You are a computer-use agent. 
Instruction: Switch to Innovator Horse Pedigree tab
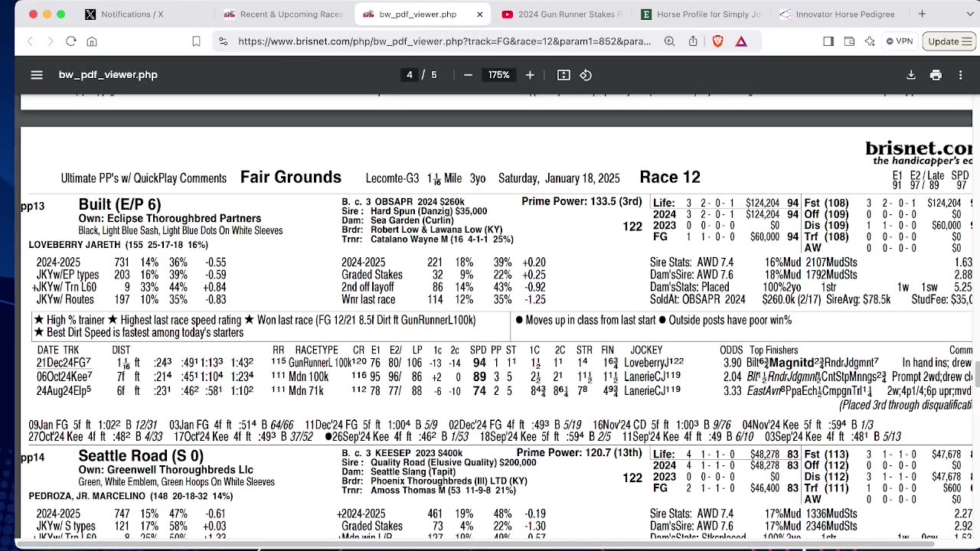[x=839, y=14]
